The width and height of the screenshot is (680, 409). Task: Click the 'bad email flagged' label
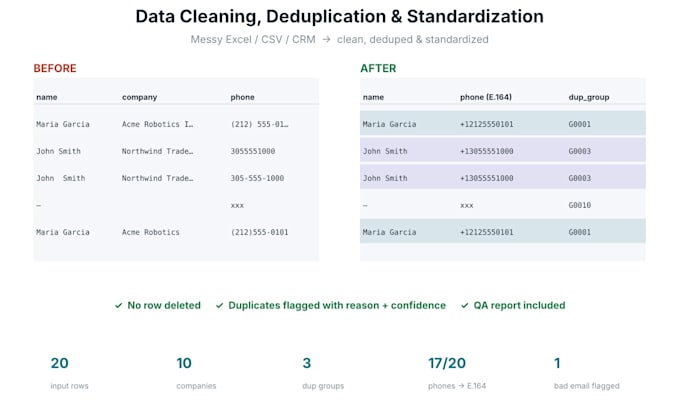(x=586, y=386)
